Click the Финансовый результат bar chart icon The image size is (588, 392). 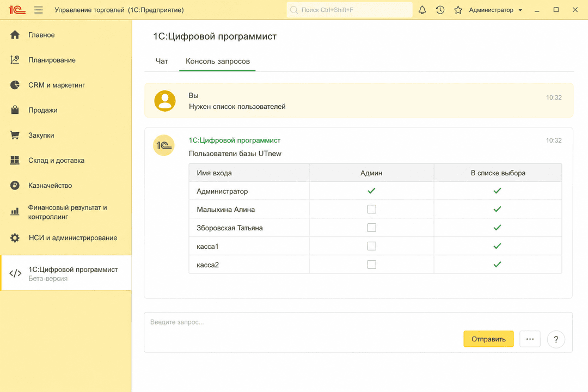pyautogui.click(x=15, y=212)
